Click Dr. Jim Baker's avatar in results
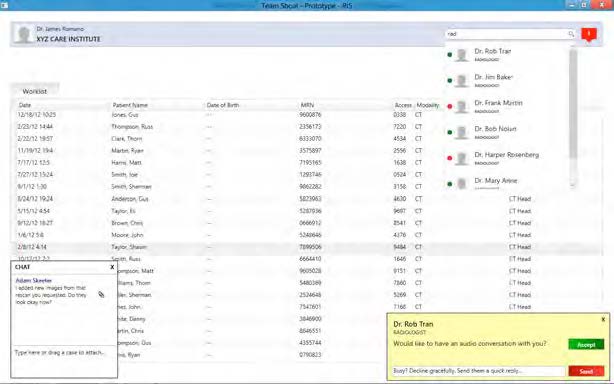Image resolution: width=614 pixels, height=384 pixels. click(x=462, y=81)
